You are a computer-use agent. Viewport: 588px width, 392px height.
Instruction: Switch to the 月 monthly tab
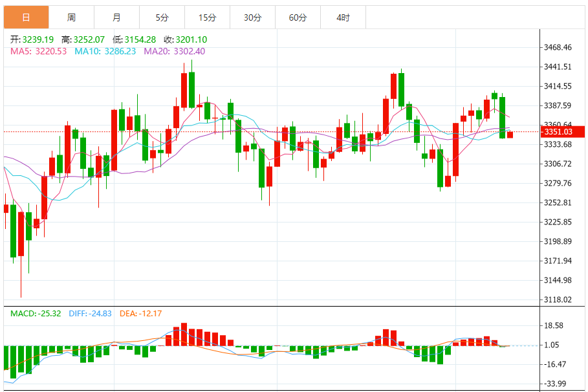click(x=117, y=17)
